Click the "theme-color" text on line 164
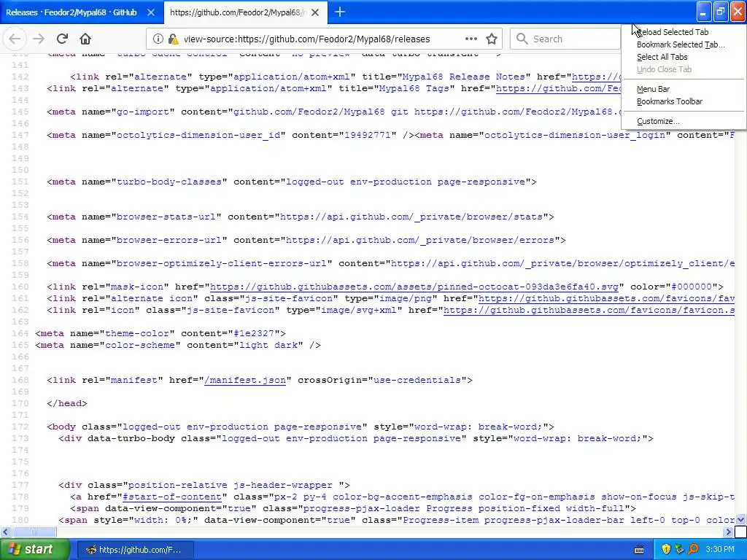The image size is (747, 560). [137, 333]
